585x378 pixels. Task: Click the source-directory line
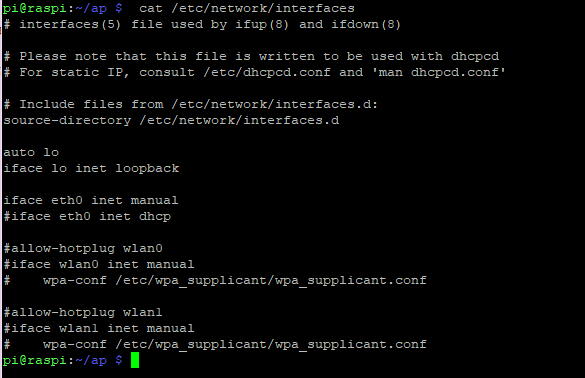click(x=171, y=121)
